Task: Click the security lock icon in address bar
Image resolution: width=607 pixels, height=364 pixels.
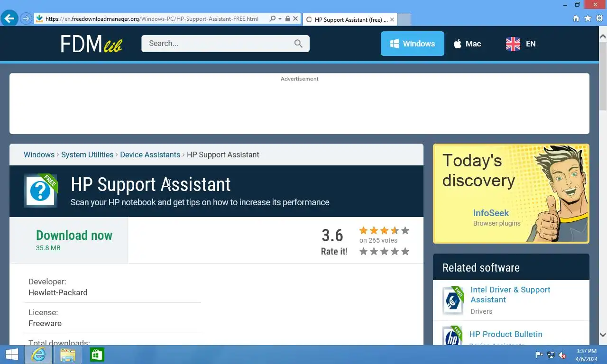Action: coord(287,19)
